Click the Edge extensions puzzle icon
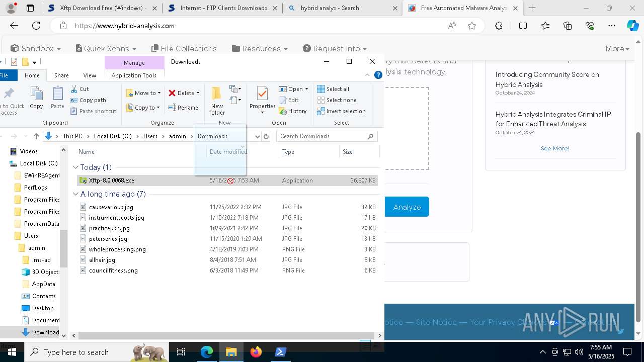This screenshot has height=362, width=644. 499,26
